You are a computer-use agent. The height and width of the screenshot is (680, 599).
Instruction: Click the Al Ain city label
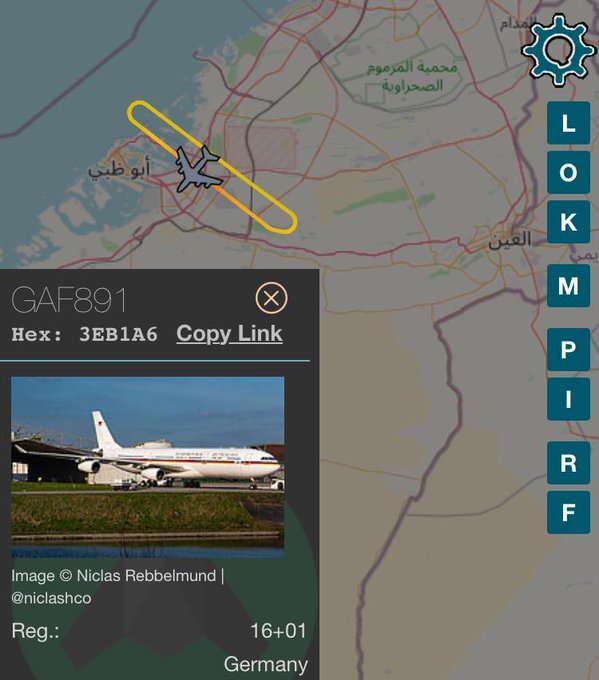tap(509, 239)
